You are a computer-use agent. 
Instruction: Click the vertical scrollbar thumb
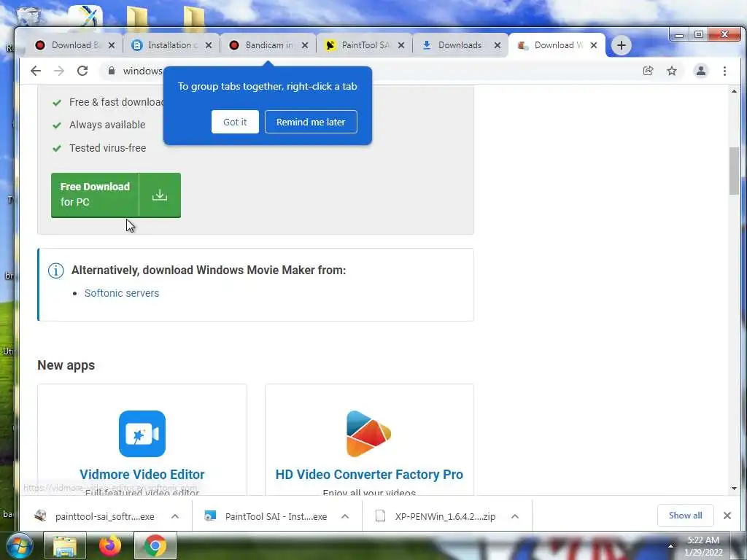(x=734, y=171)
